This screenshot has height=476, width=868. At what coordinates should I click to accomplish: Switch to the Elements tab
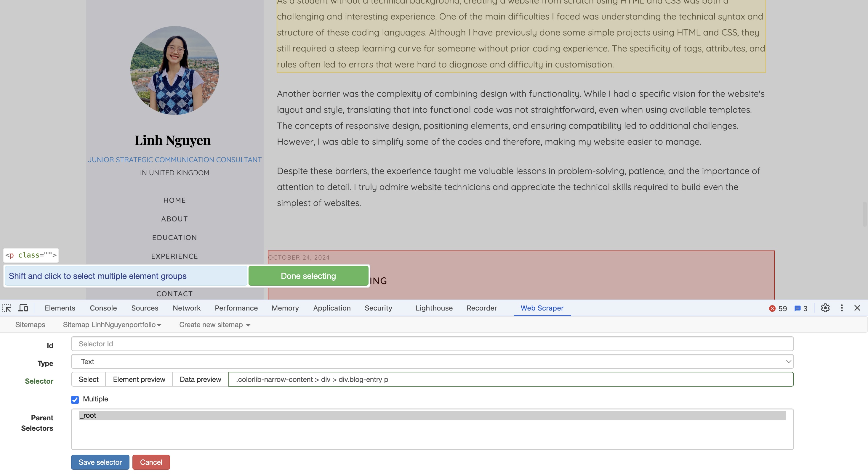(60, 308)
